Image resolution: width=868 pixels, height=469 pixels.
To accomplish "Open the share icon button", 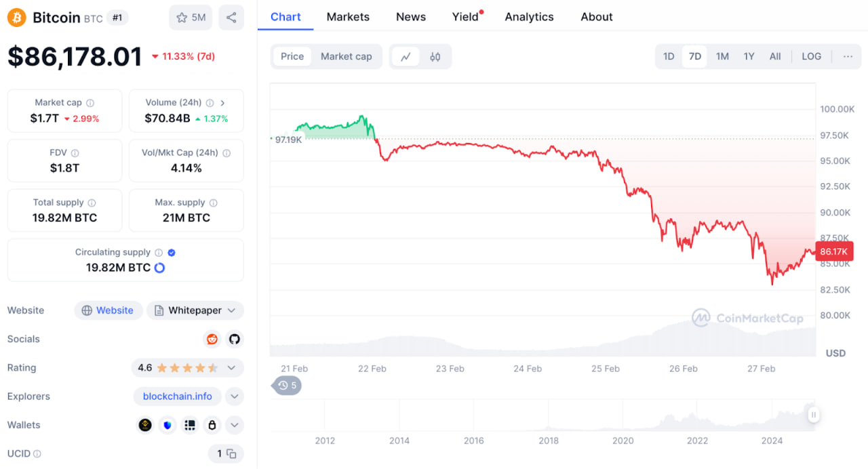I will pyautogui.click(x=231, y=18).
